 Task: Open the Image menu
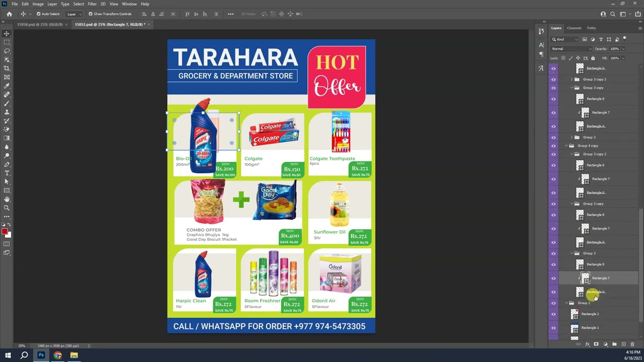tap(38, 4)
